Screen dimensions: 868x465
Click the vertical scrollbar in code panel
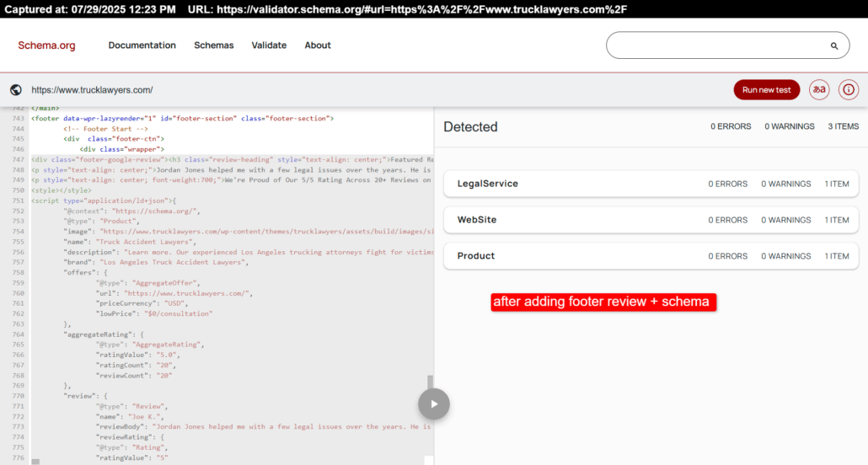point(430,382)
